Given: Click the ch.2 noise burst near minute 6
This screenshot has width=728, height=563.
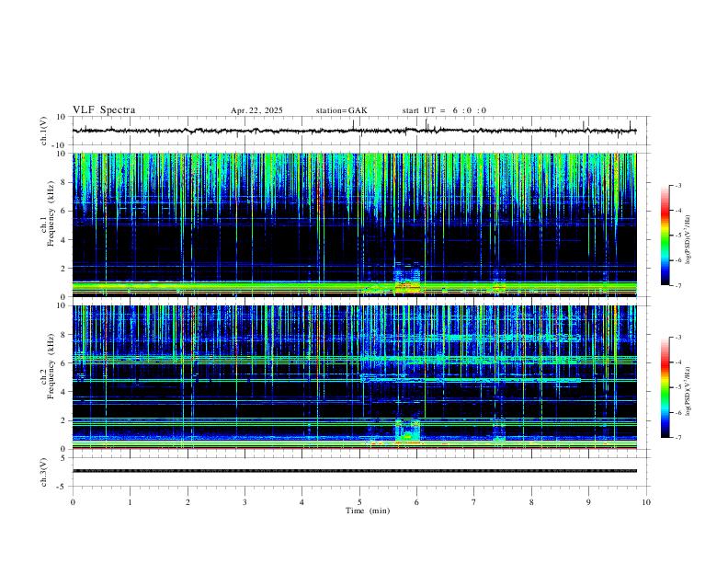Looking at the screenshot, I should (x=407, y=431).
